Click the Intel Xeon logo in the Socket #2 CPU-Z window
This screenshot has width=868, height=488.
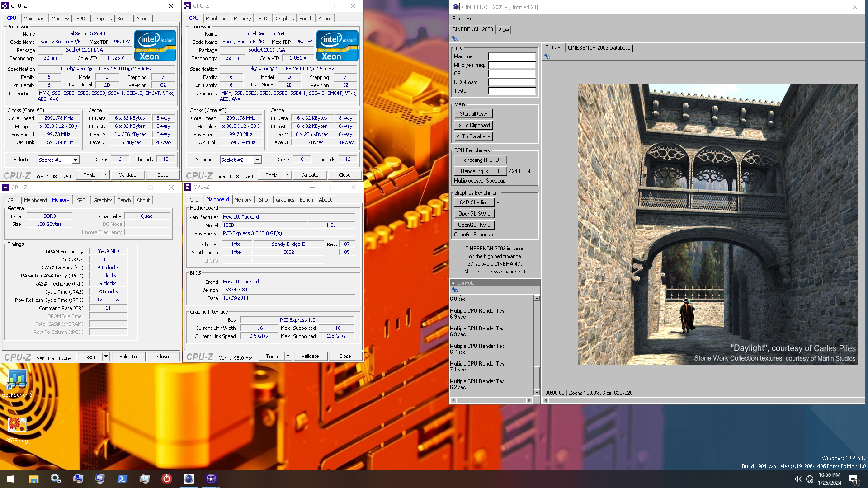click(337, 46)
